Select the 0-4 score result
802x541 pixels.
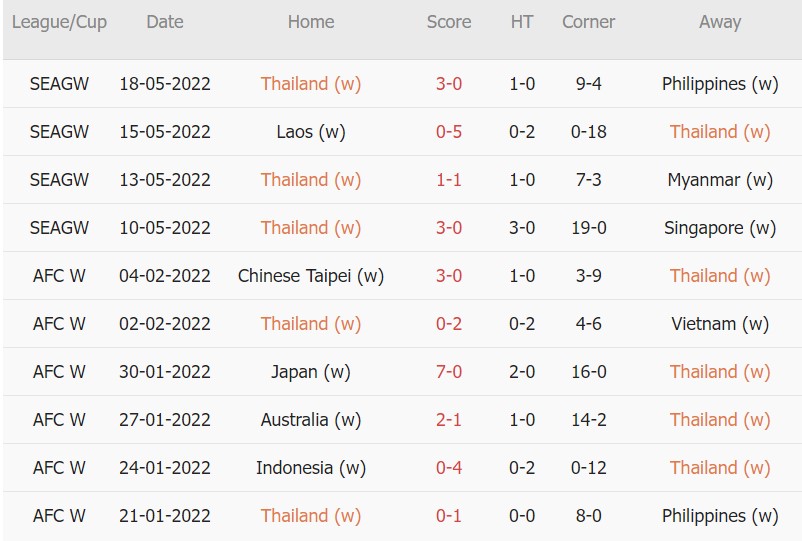pyautogui.click(x=449, y=468)
